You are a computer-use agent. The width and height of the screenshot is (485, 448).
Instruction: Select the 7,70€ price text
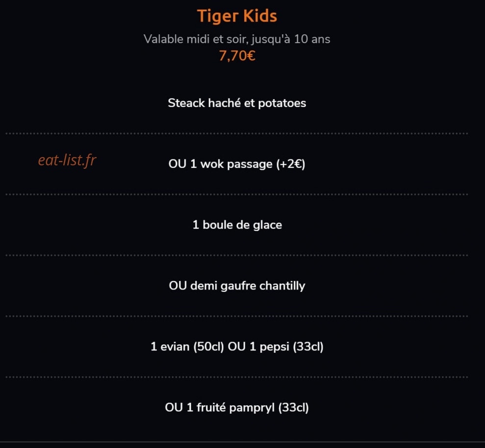(237, 56)
